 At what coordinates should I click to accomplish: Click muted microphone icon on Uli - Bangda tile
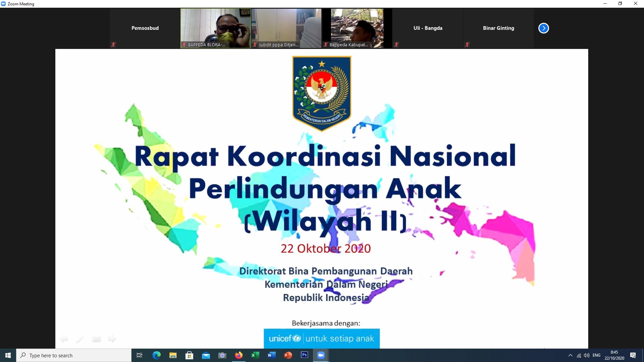pos(396,45)
